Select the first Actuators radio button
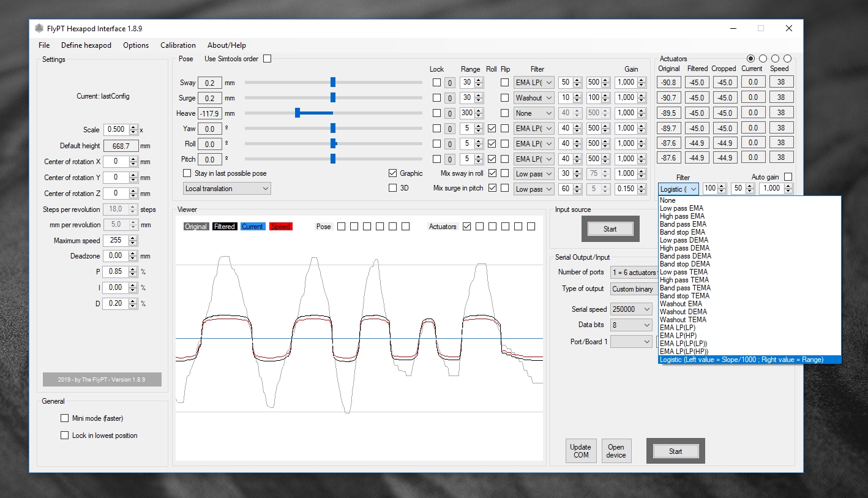This screenshot has width=868, height=498. pos(751,59)
